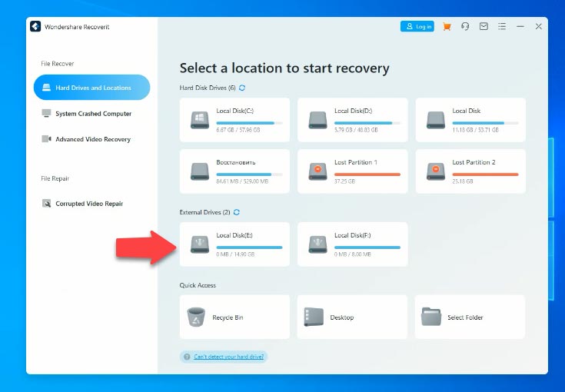Click the Lost Partition 2 label
Image resolution: width=565 pixels, height=392 pixels.
point(474,162)
